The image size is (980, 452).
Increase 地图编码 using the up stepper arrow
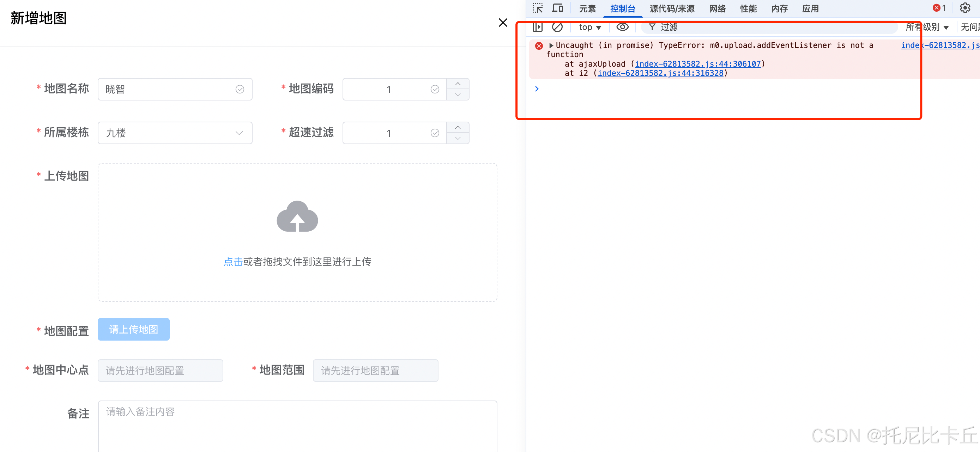click(x=458, y=84)
